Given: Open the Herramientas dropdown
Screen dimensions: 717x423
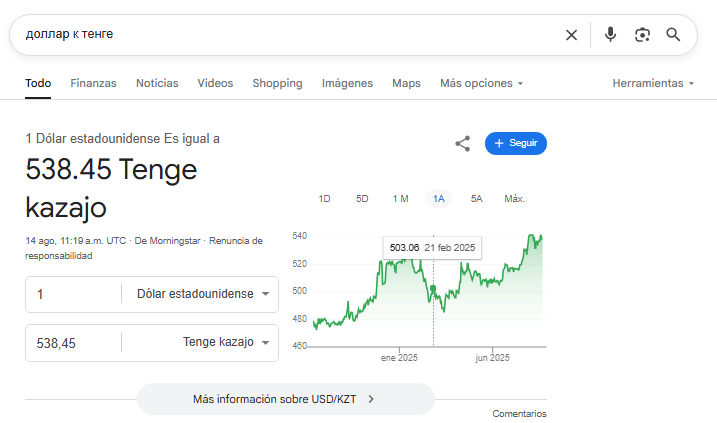Looking at the screenshot, I should pos(653,83).
